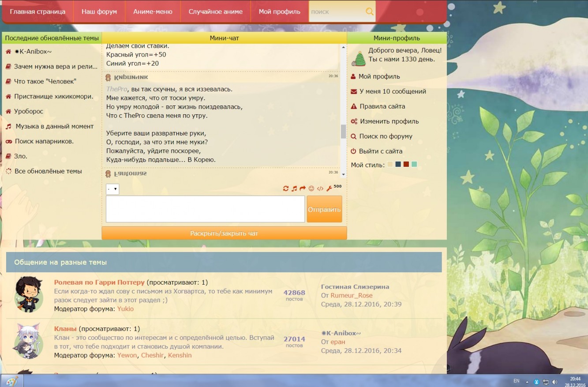
Task: Open the Аниме-меню navigation item
Action: click(x=153, y=12)
